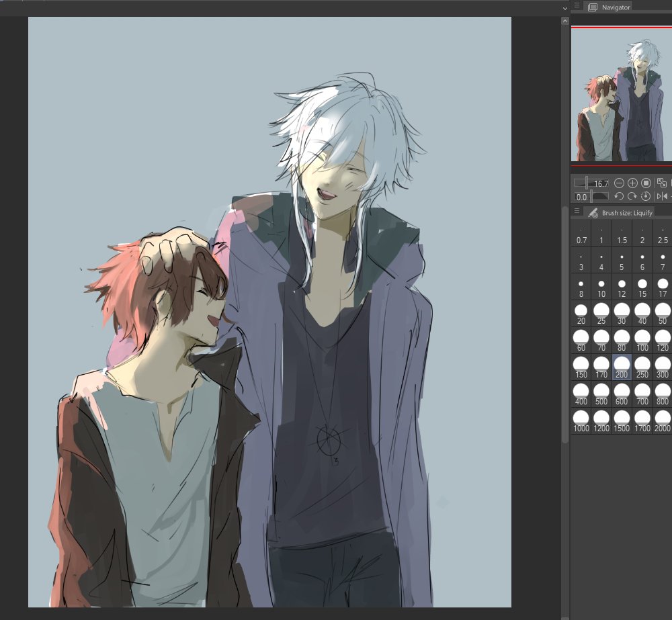The width and height of the screenshot is (672, 620).
Task: Zoom in using the Navigator plus icon
Action: (632, 183)
